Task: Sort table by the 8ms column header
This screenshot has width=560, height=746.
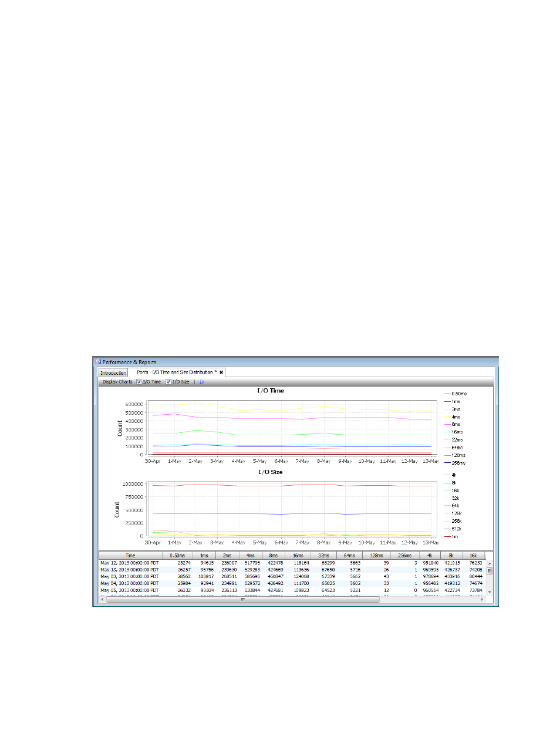Action: [274, 555]
